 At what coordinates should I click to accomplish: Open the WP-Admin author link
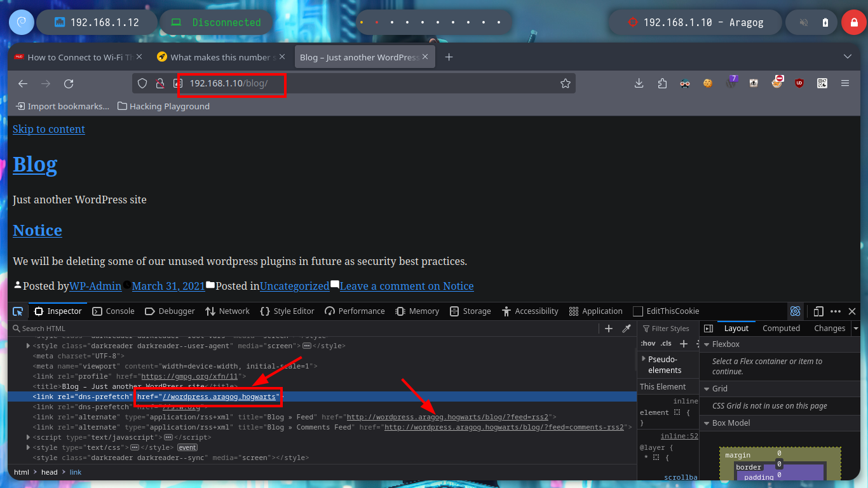coord(95,287)
